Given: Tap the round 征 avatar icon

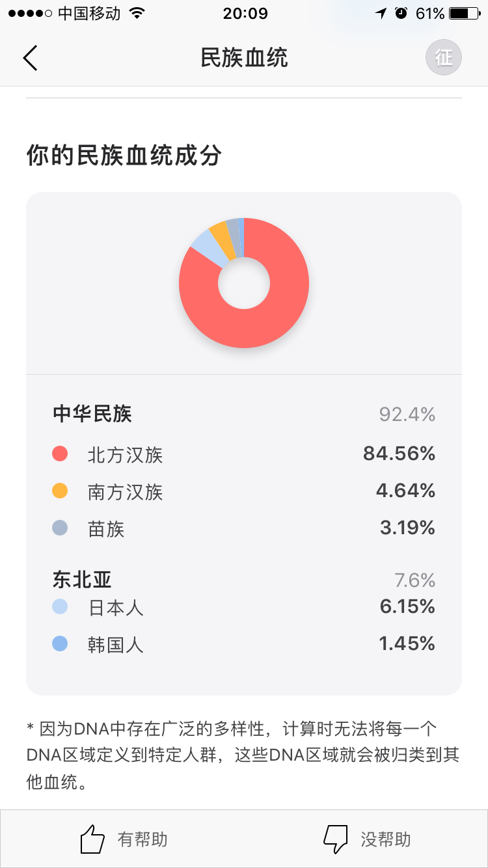Looking at the screenshot, I should pos(444,58).
